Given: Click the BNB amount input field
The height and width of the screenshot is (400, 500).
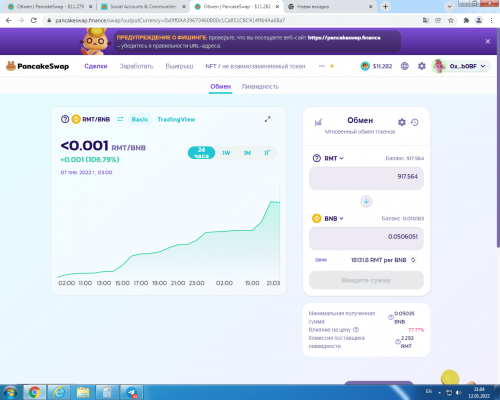Looking at the screenshot, I should pos(366,238).
